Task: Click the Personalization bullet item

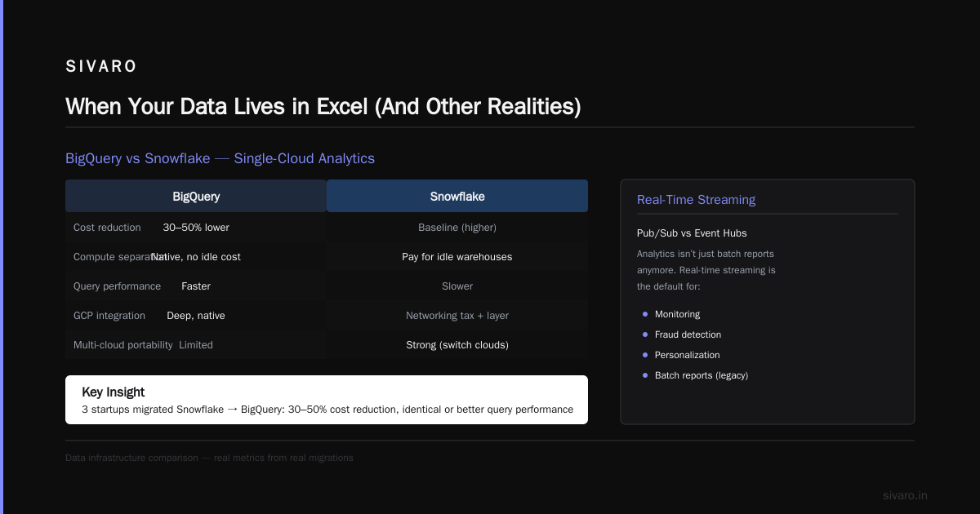Action: 687,355
